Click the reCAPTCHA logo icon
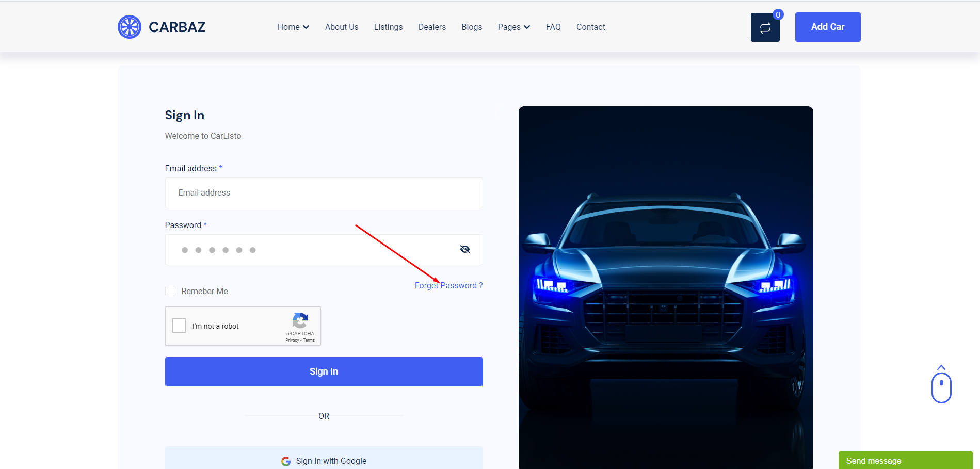980x469 pixels. point(300,321)
